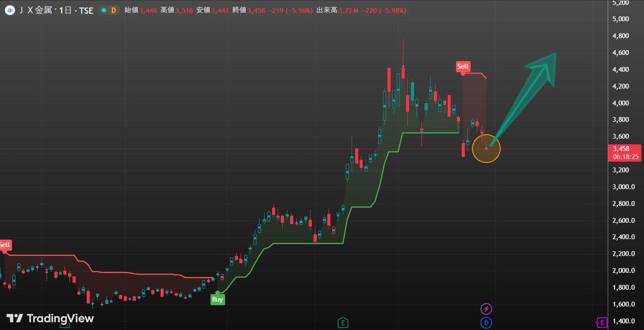The image size is (644, 330).
Task: Click the orange D data badge
Action: 113,10
